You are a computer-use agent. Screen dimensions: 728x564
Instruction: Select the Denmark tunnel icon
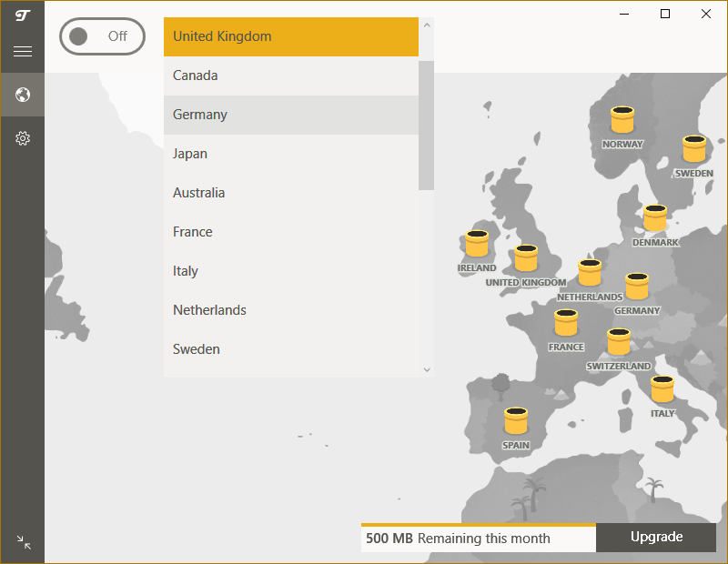click(x=655, y=218)
